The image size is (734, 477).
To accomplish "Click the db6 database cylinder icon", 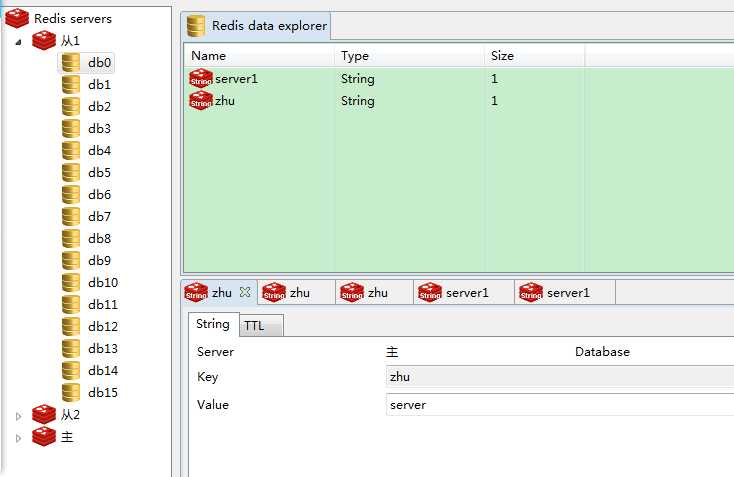I will (x=71, y=194).
